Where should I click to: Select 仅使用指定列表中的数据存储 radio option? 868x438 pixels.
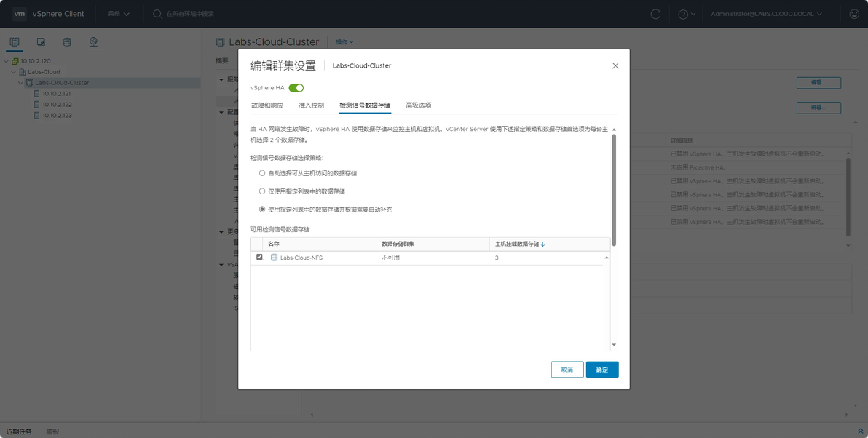tap(262, 191)
